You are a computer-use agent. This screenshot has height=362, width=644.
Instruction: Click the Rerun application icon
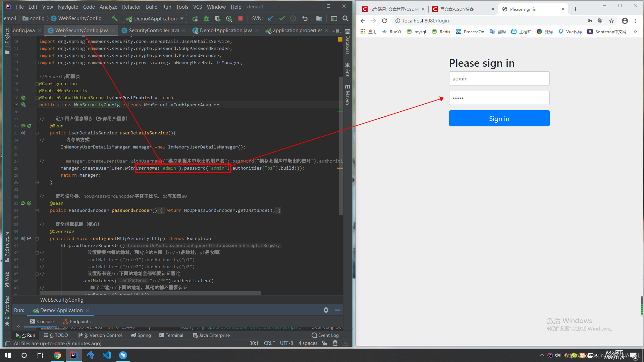(195, 18)
